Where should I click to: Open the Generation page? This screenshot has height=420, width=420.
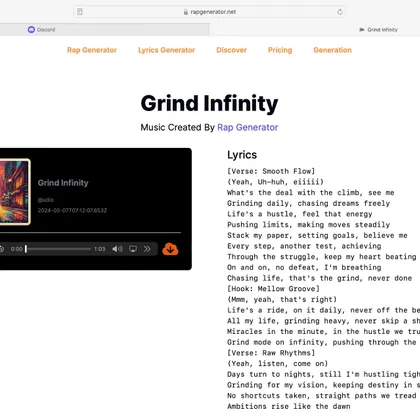(x=332, y=50)
